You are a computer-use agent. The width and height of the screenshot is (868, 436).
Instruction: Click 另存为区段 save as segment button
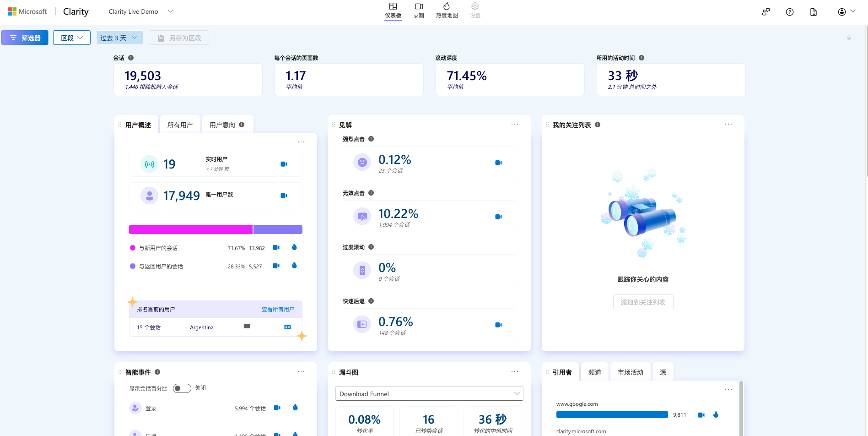179,38
